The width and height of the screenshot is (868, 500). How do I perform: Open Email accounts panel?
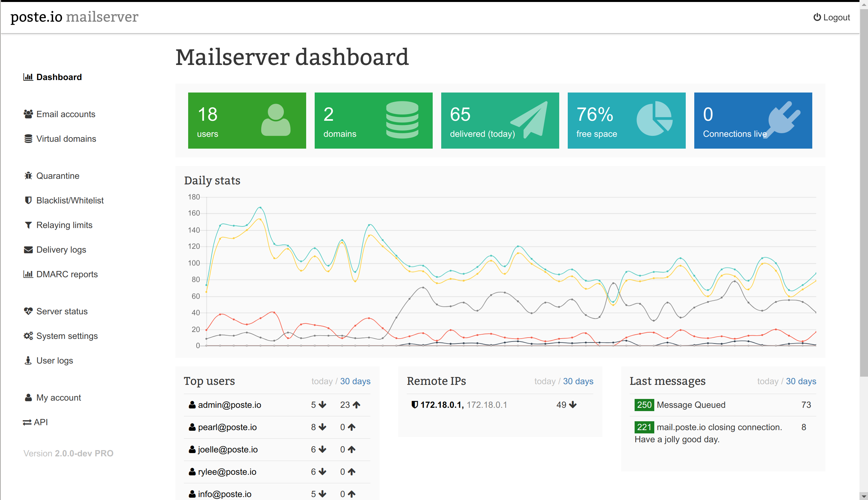pos(66,114)
